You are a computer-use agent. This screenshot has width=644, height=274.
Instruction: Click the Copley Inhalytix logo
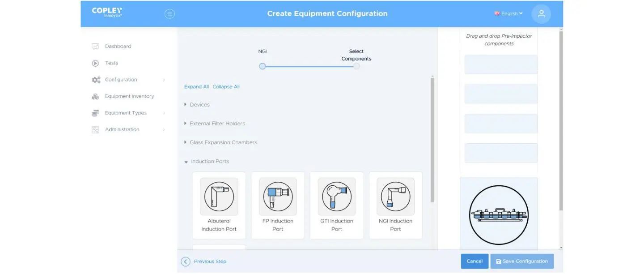pos(106,12)
